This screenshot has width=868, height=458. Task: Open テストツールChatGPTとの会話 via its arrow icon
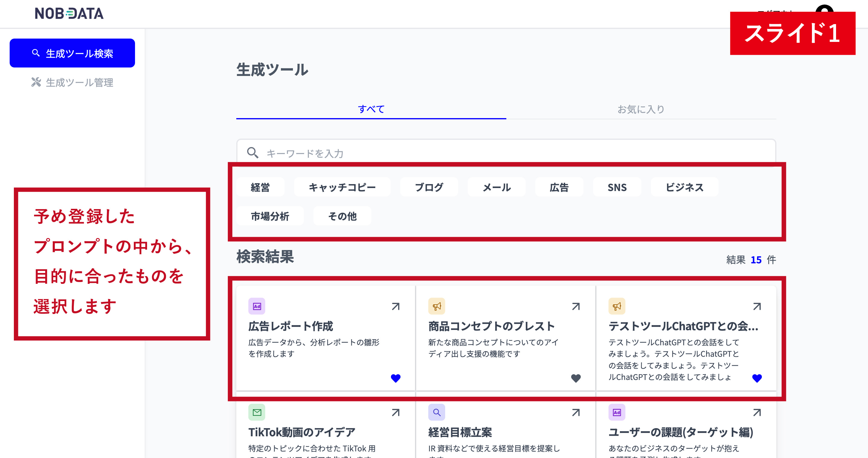click(x=757, y=306)
